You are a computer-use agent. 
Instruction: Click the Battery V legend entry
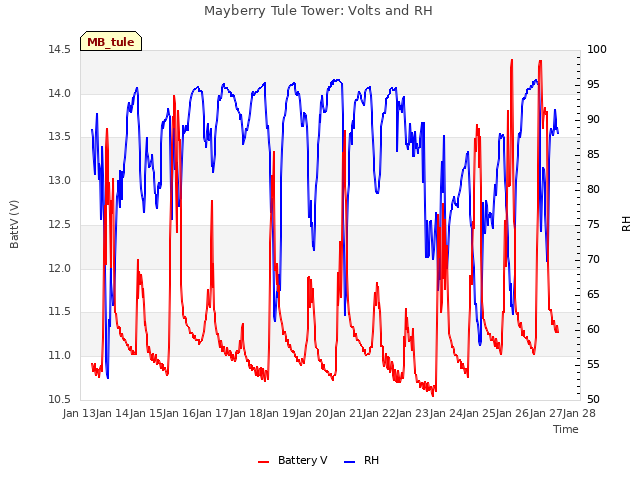302,460
